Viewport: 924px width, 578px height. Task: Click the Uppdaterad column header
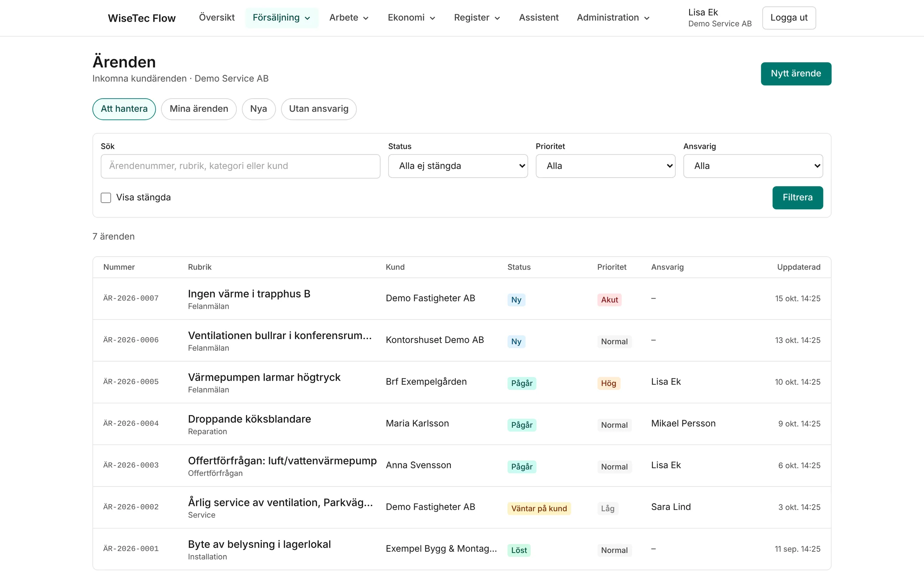click(798, 267)
